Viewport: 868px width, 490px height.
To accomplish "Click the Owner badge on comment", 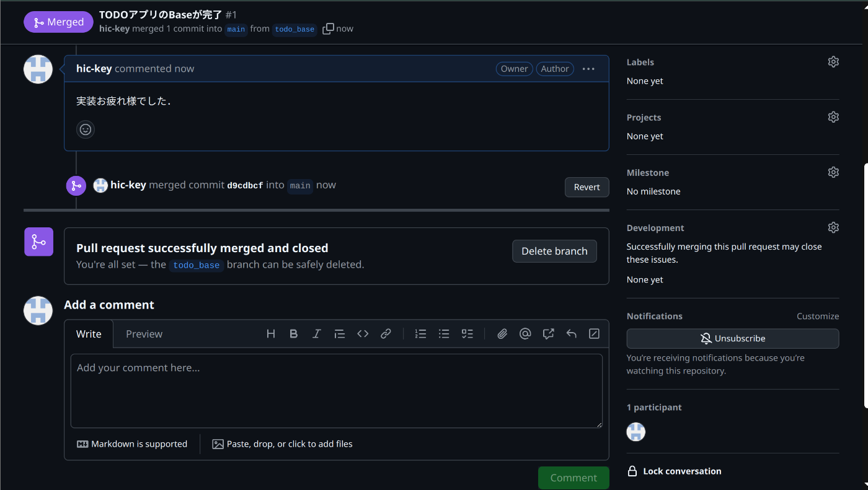I will [x=515, y=69].
